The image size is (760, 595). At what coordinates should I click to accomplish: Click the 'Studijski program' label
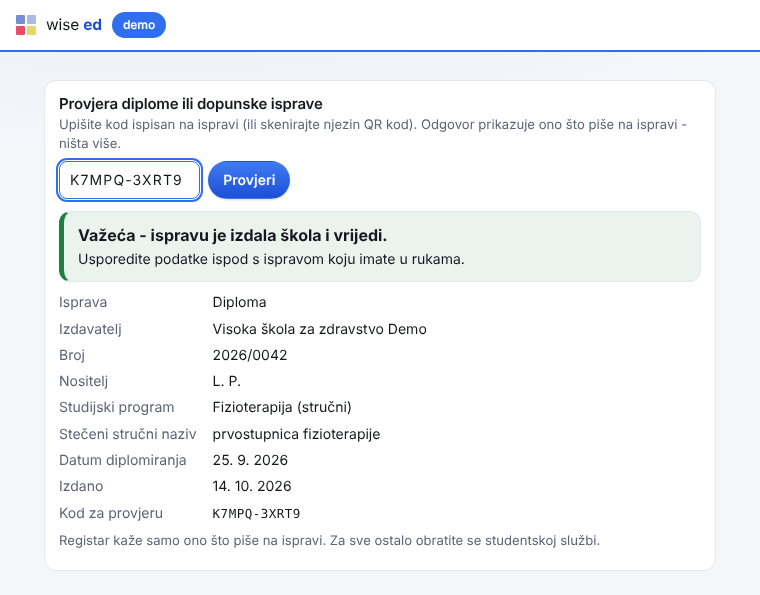pos(116,407)
